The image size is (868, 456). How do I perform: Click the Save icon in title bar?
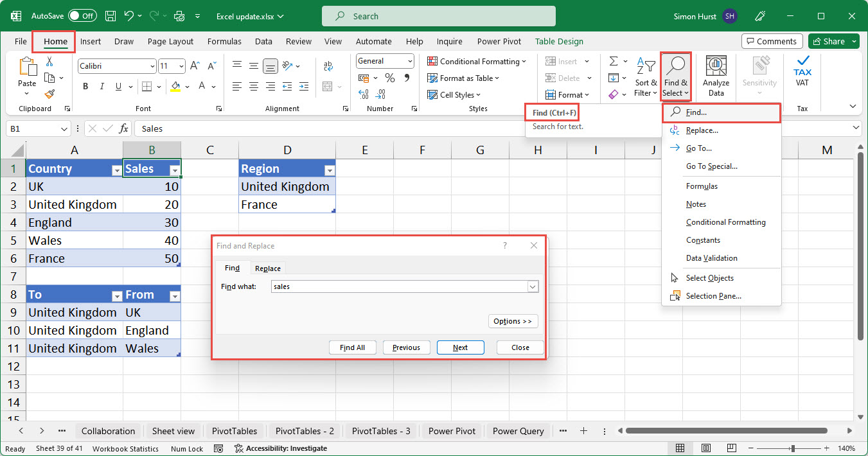[110, 16]
